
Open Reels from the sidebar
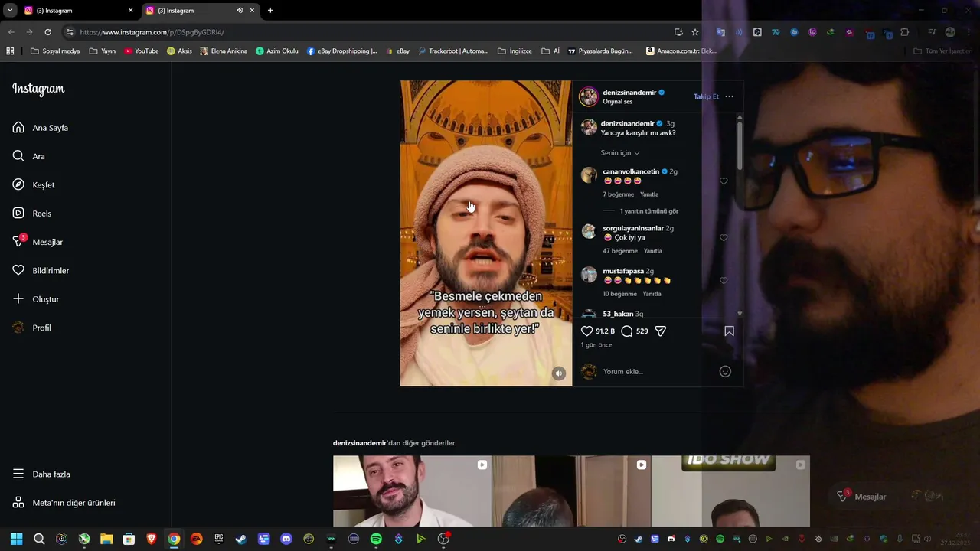(32, 214)
